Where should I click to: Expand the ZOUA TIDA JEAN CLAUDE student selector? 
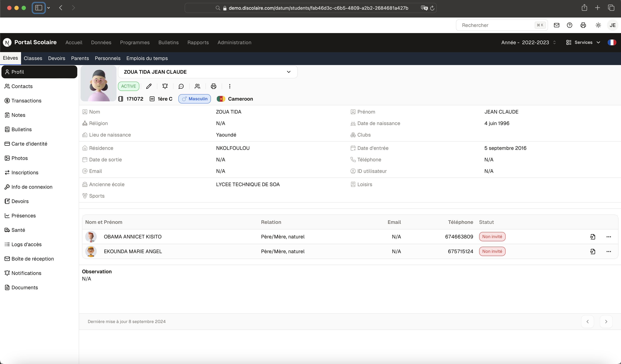208,72
